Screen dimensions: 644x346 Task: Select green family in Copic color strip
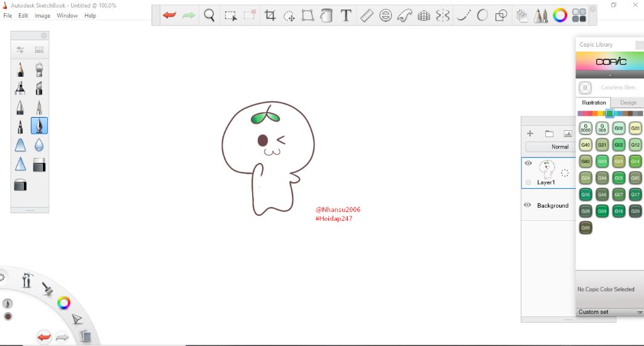pos(610,113)
